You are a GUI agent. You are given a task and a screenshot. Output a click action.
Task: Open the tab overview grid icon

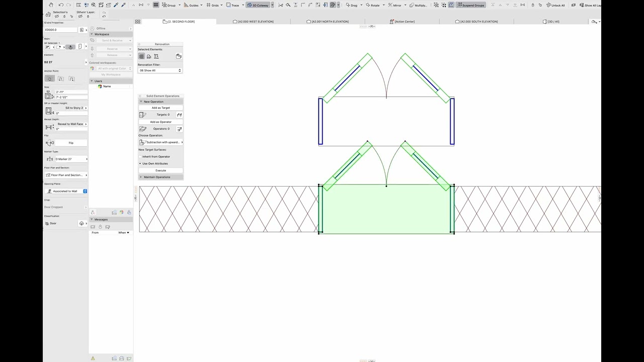point(137,22)
